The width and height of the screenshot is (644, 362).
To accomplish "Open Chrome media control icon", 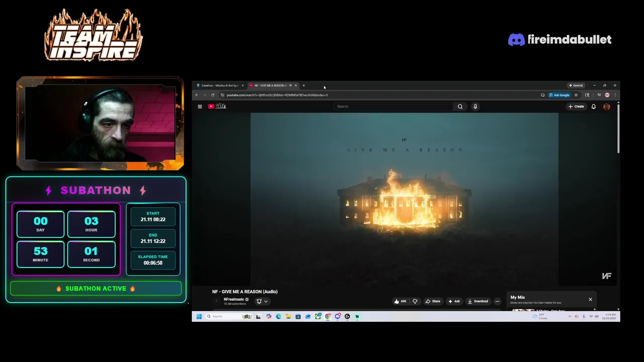I will point(599,95).
